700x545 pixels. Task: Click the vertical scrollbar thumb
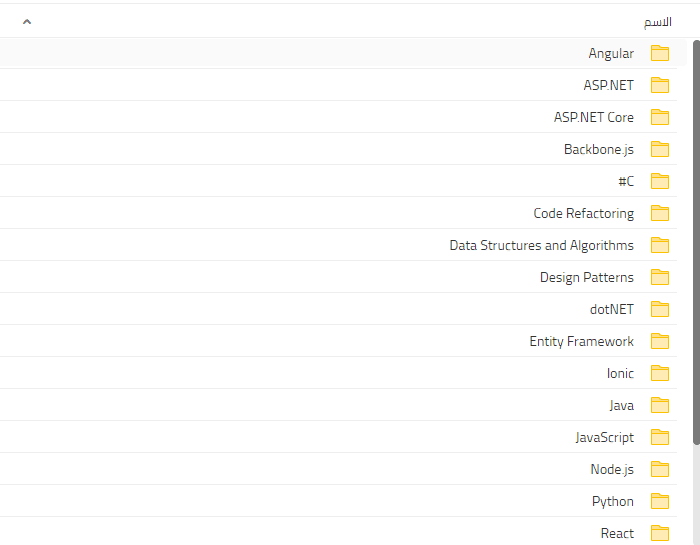(696, 240)
